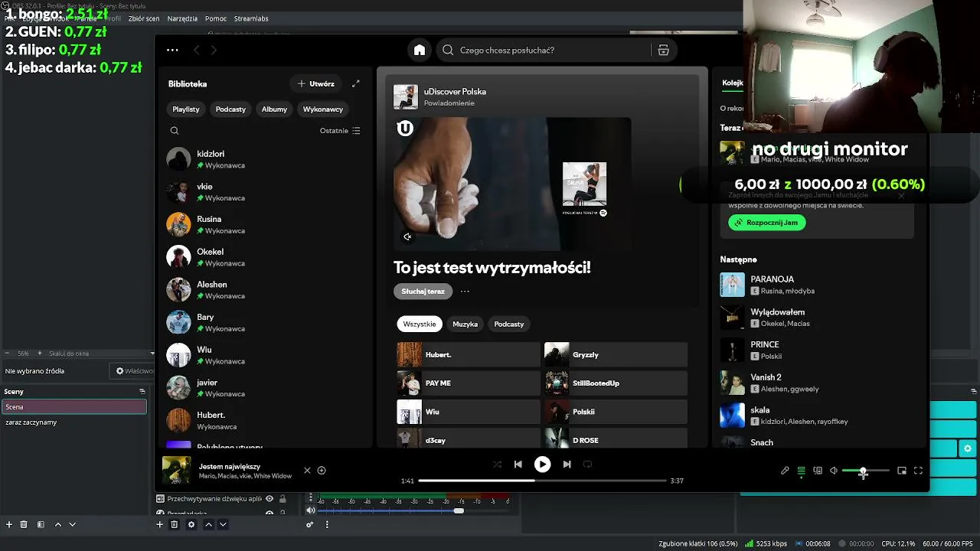The width and height of the screenshot is (980, 551).
Task: Unmute the uDiscover Polska video preview
Action: pos(407,236)
